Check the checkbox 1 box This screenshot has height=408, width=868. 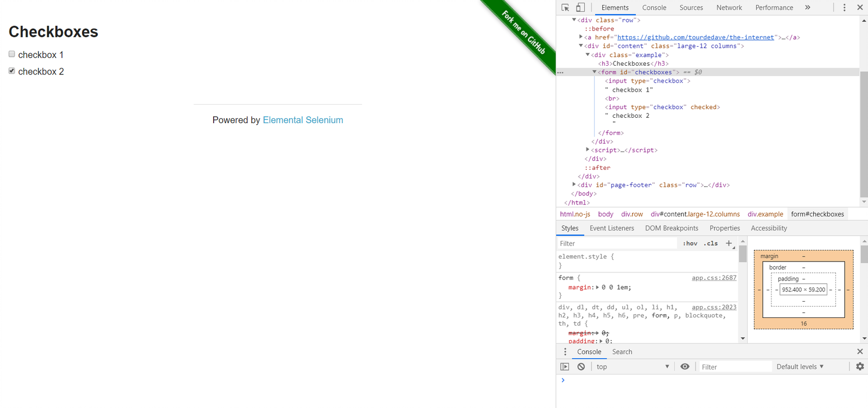pos(11,54)
